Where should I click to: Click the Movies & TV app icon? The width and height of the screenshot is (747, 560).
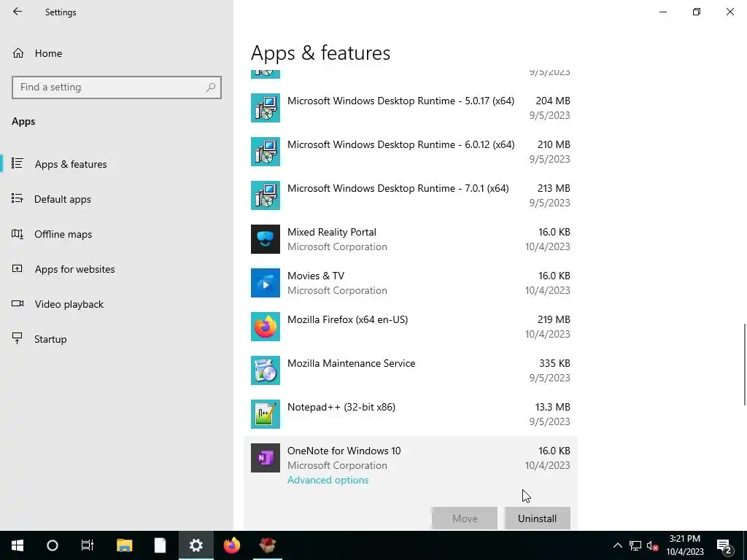(x=266, y=283)
